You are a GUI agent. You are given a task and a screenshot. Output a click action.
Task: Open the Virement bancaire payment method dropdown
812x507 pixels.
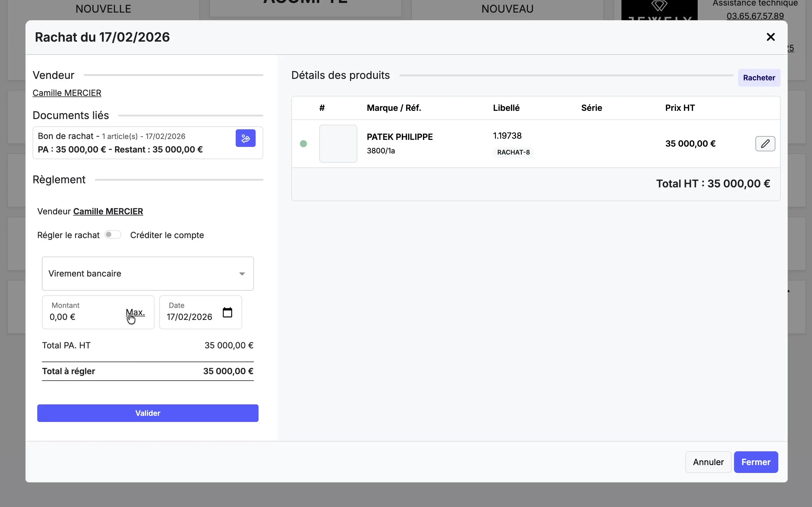148,274
